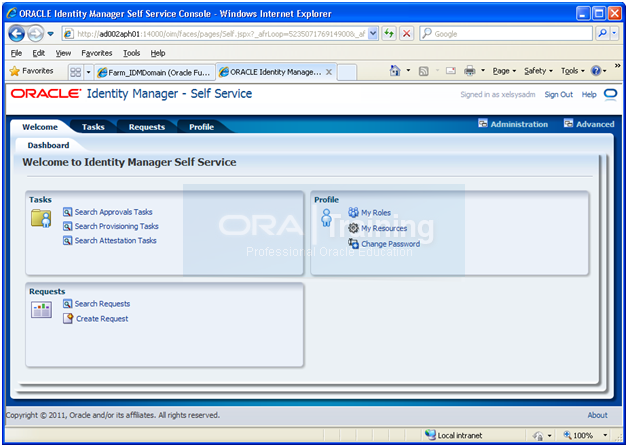Click the Read Mail envelope icon
628x447 pixels.
click(451, 71)
